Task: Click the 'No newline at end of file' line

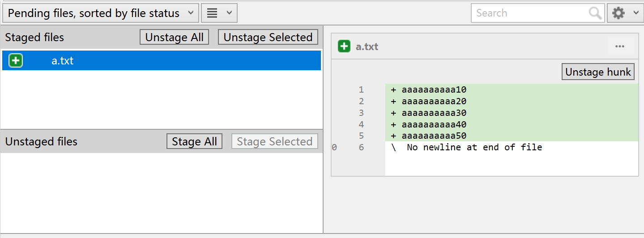Action: (x=473, y=148)
